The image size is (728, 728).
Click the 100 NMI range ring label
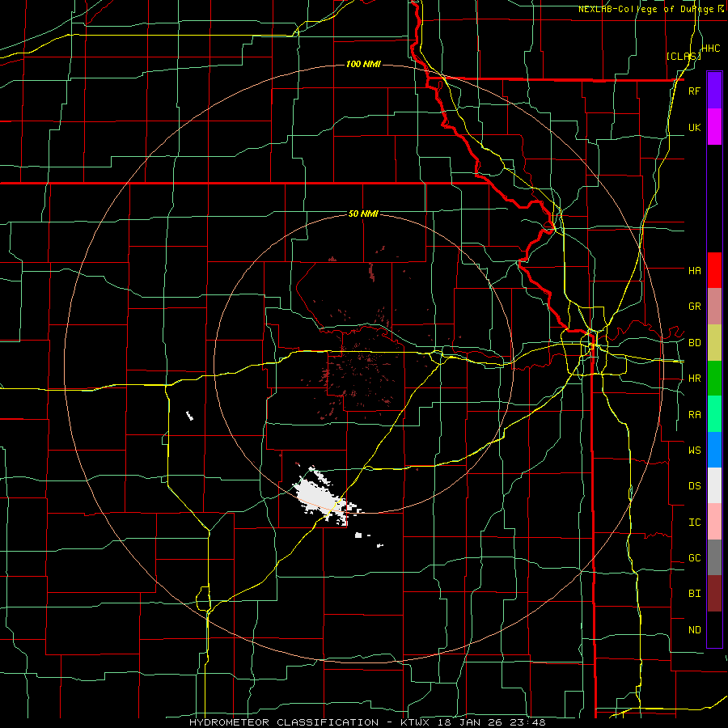click(x=363, y=64)
